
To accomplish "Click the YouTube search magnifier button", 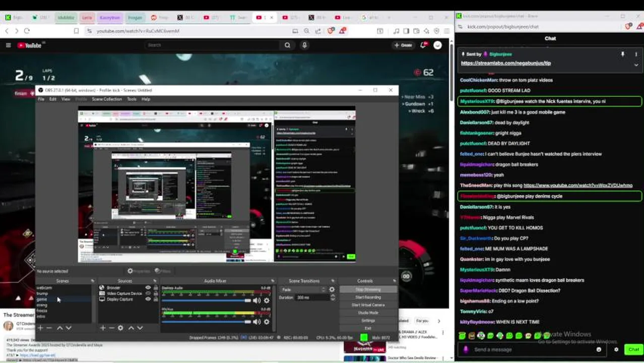I will (x=287, y=45).
